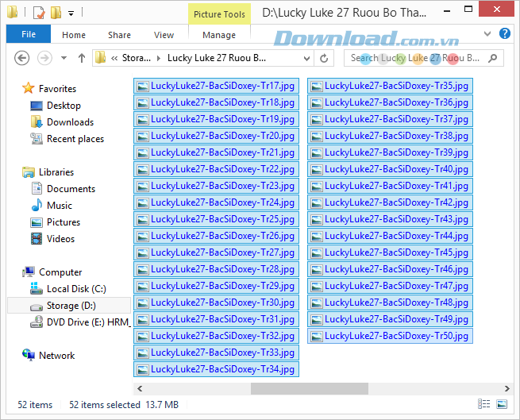Open the Help question mark
This screenshot has height=420, width=520.
pos(504,33)
